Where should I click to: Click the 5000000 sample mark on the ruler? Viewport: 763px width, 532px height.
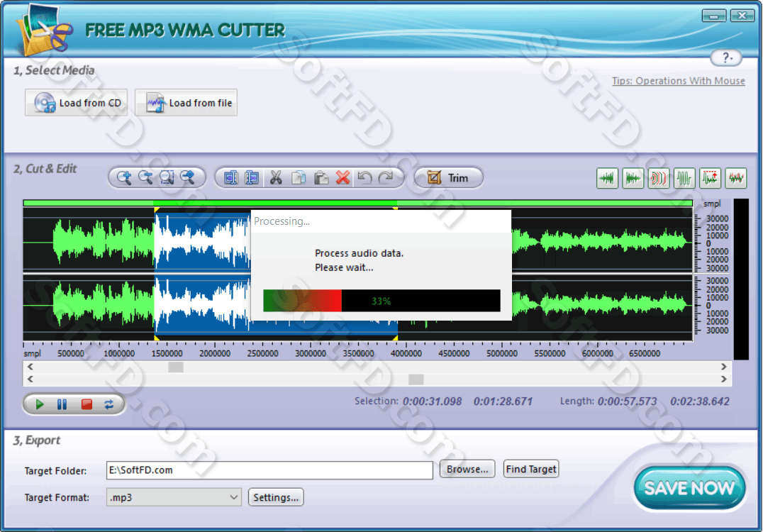(x=501, y=353)
